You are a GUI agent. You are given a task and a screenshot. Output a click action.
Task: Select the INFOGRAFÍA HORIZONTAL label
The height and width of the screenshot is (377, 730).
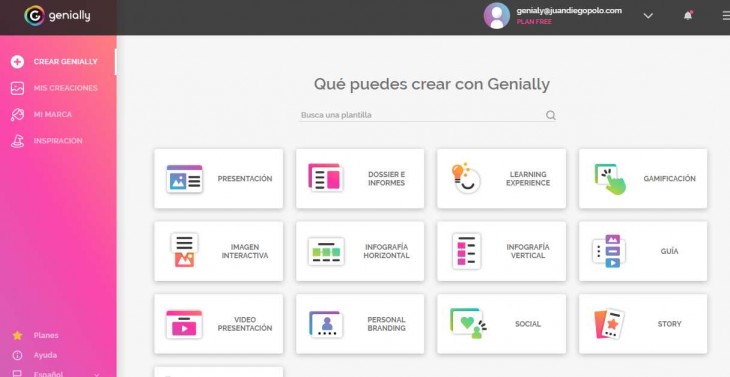point(386,251)
